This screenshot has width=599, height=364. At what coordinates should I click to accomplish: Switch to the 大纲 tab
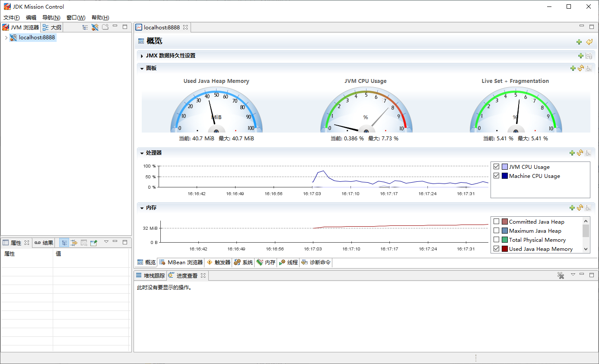coord(52,27)
